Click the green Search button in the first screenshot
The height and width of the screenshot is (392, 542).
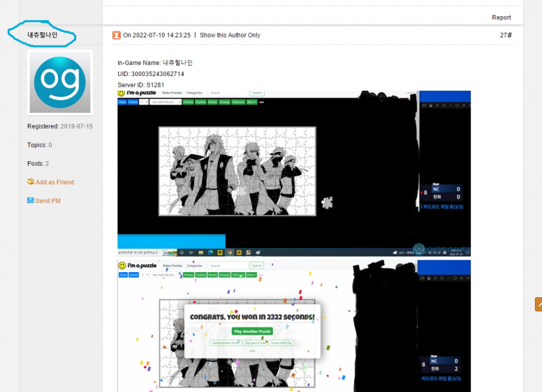pos(257,93)
